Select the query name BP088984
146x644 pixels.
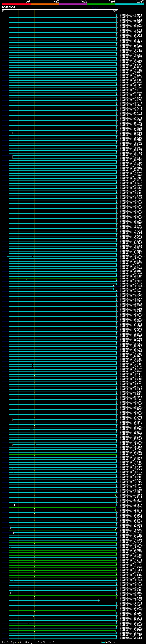8,7
